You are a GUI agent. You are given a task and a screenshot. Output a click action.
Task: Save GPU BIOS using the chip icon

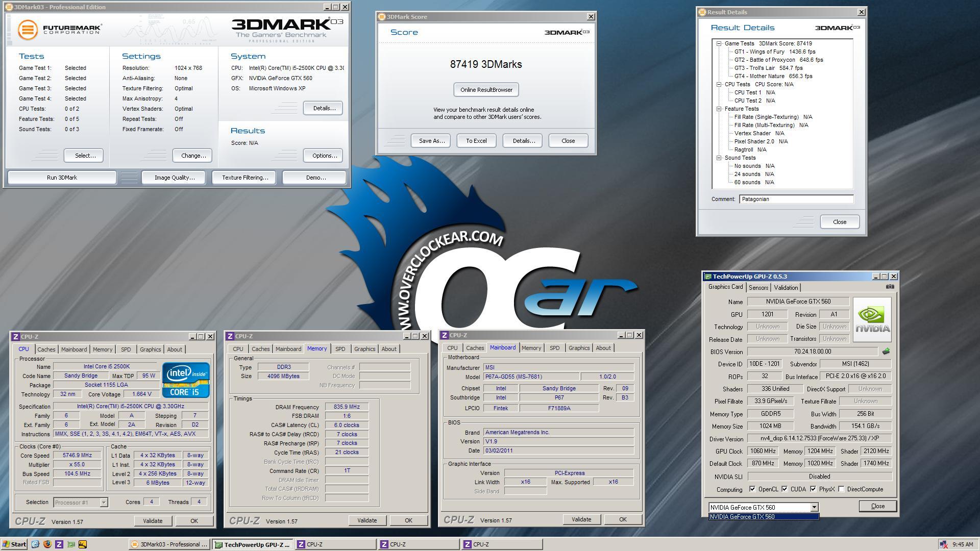coord(886,351)
